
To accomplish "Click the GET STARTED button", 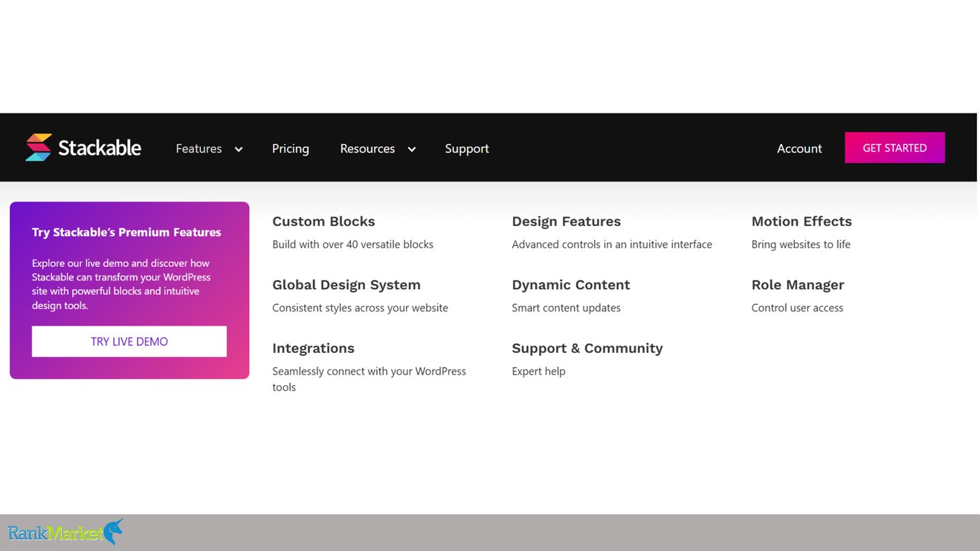I will point(895,148).
